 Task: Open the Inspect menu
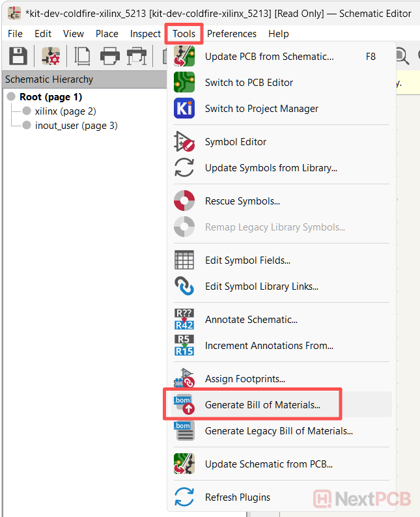pos(145,34)
